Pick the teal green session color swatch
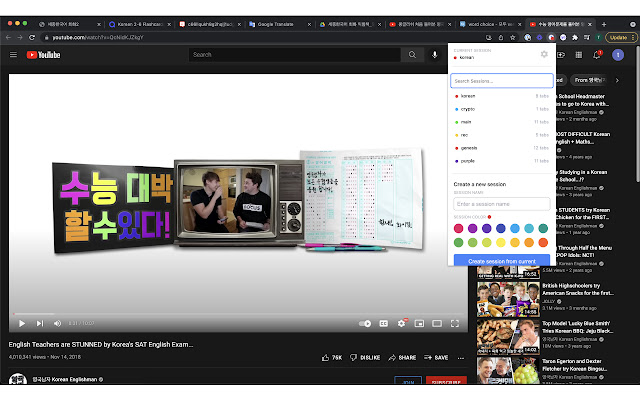This screenshot has width=640, height=400. coord(543,228)
